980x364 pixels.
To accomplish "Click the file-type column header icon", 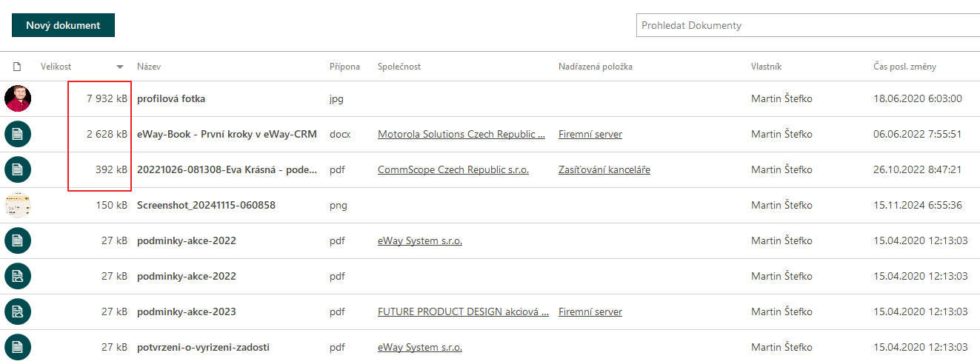I will point(17,67).
